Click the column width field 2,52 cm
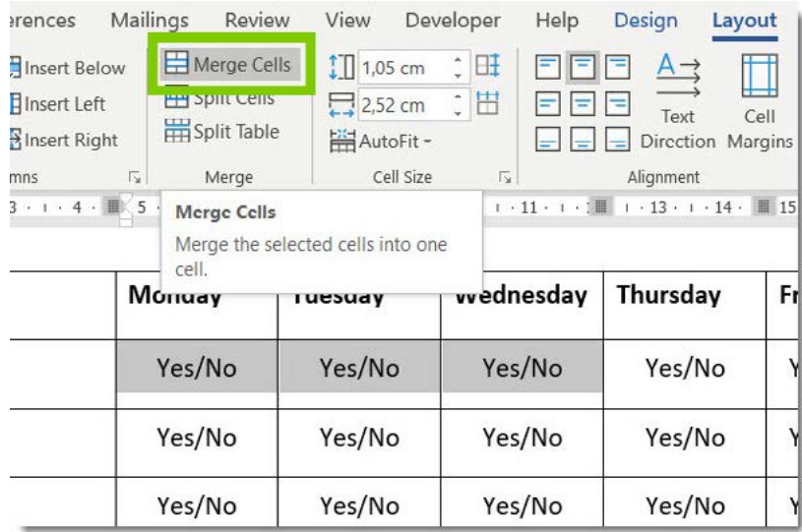The image size is (802, 532). (405, 105)
